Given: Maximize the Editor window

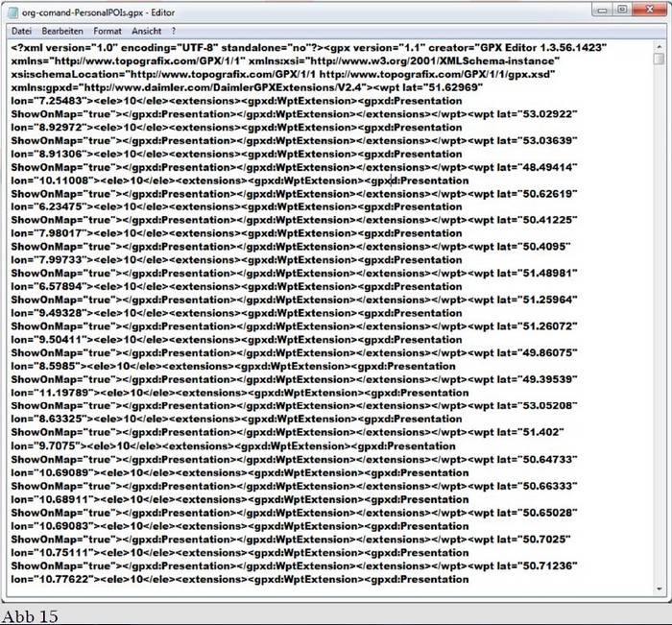Looking at the screenshot, I should coord(622,10).
